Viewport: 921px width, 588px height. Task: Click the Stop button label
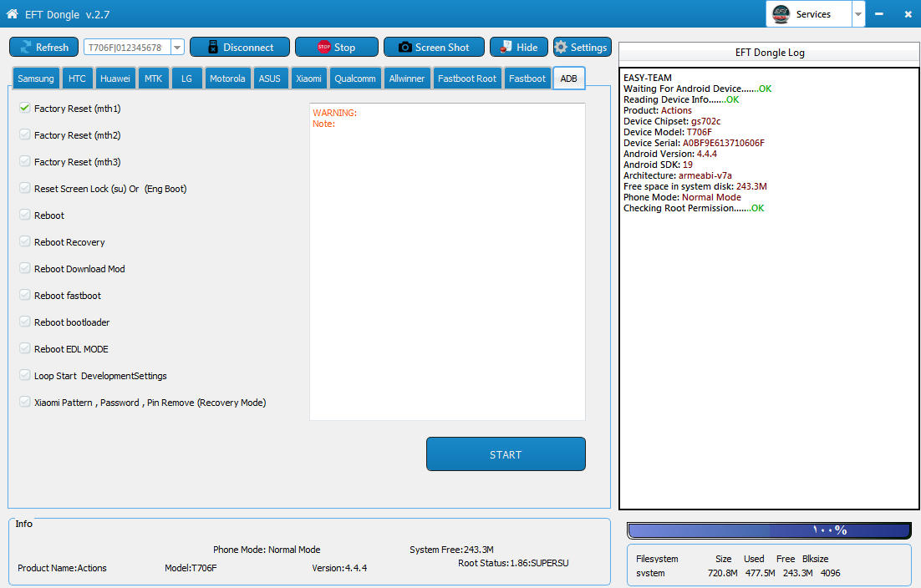(345, 48)
